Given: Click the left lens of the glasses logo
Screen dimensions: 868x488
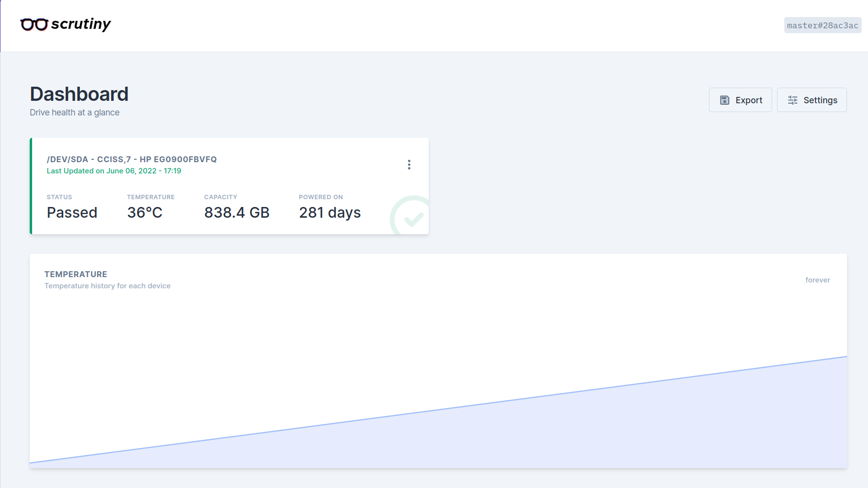Looking at the screenshot, I should 27,24.
